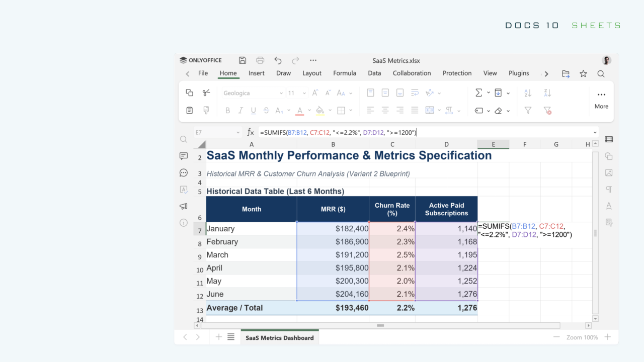Apply the yellow fill color swatch
644x362 pixels.
tap(319, 111)
